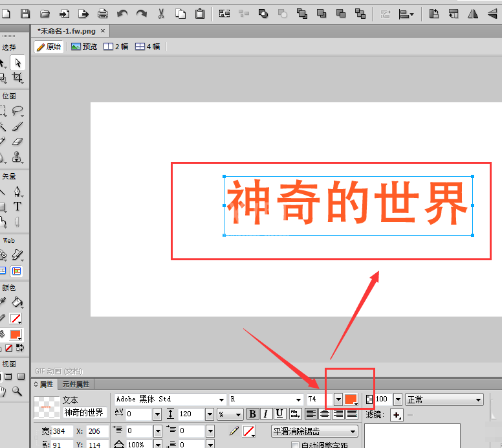Image resolution: width=502 pixels, height=448 pixels.
Task: Click the No stroke or fill button
Action: (x=9, y=348)
